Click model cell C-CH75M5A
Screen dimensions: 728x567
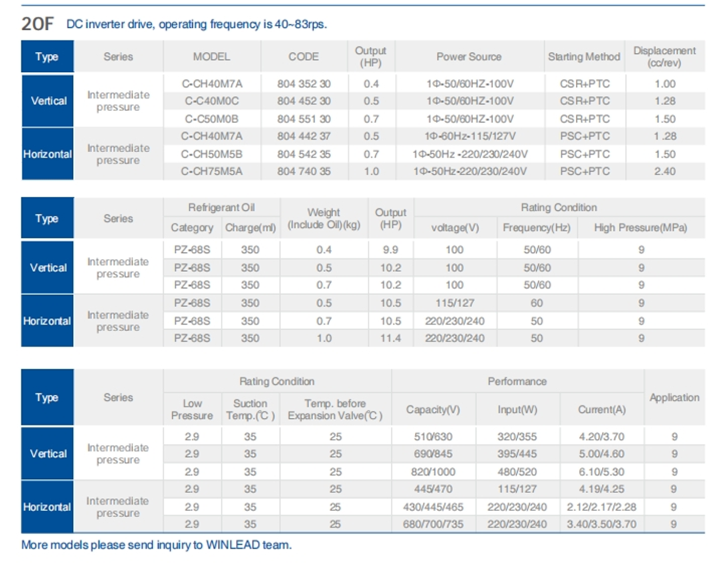[211, 171]
